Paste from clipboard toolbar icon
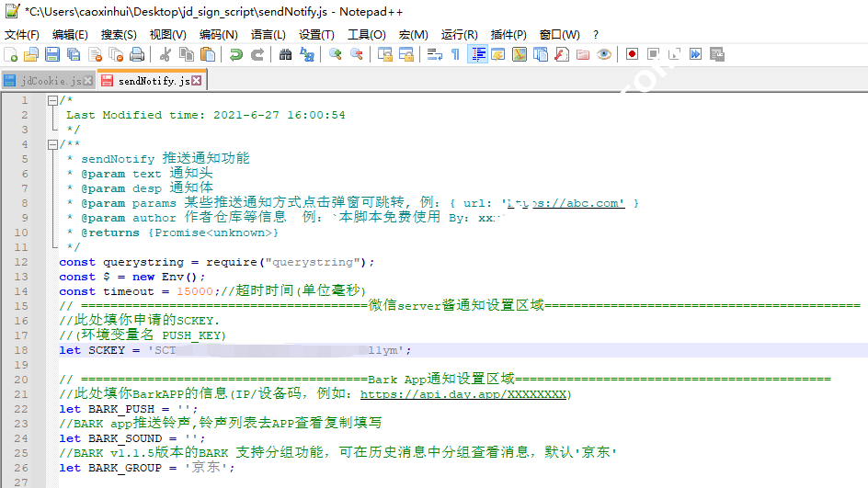 tap(208, 54)
